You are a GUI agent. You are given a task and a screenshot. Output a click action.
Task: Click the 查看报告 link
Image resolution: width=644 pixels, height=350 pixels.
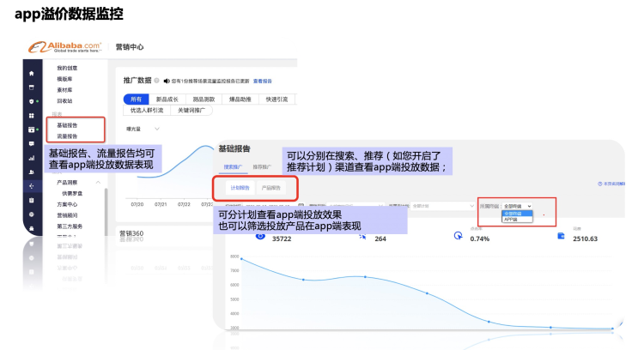click(263, 81)
